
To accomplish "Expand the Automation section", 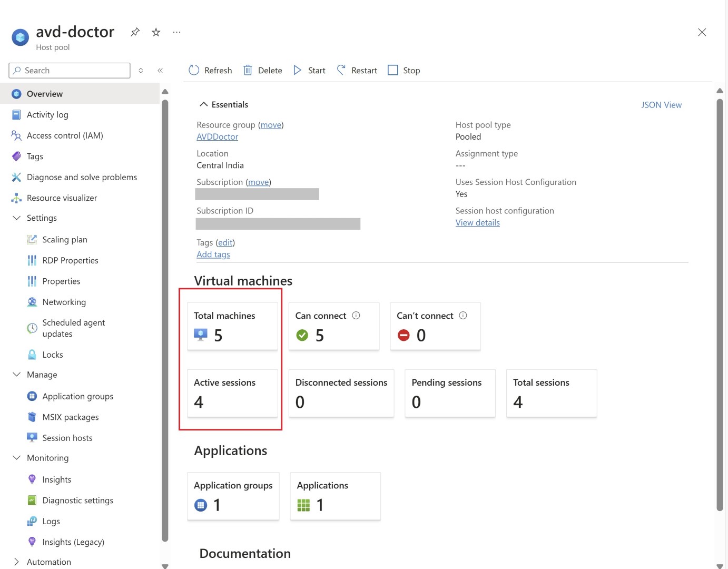I will pyautogui.click(x=17, y=562).
